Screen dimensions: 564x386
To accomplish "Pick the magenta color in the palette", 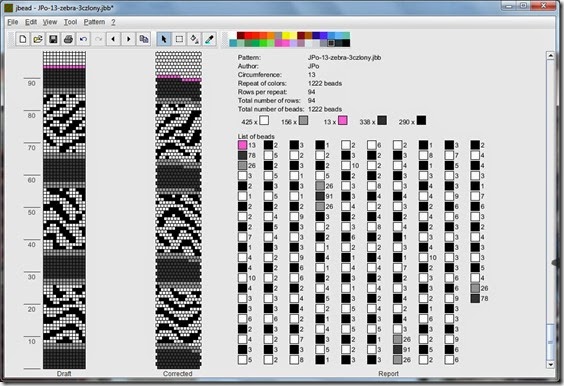I will click(278, 43).
